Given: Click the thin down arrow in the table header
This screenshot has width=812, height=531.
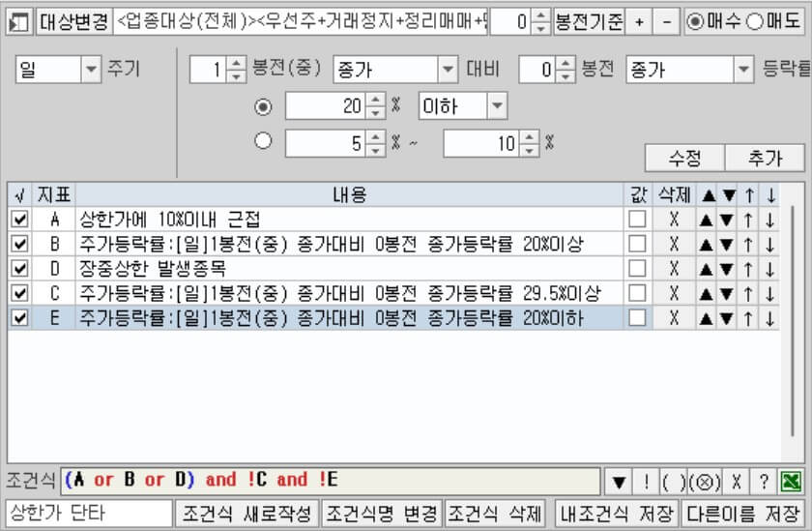Looking at the screenshot, I should 771,195.
